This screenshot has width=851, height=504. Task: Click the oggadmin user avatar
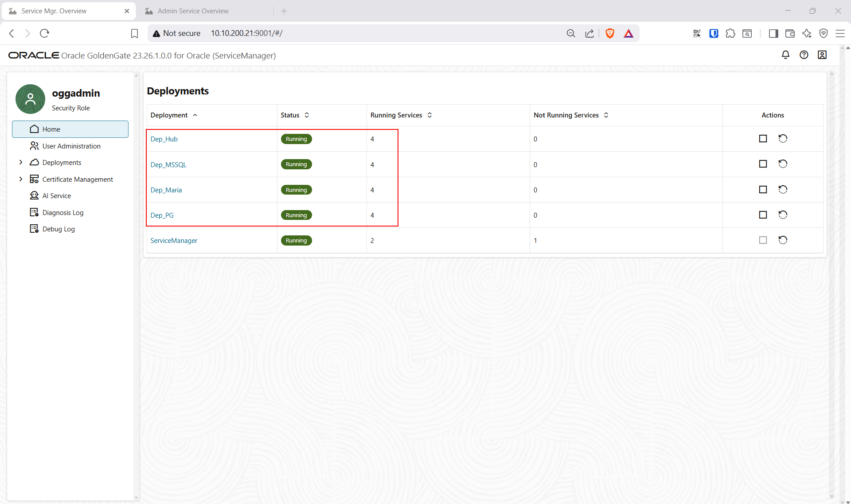click(x=30, y=99)
